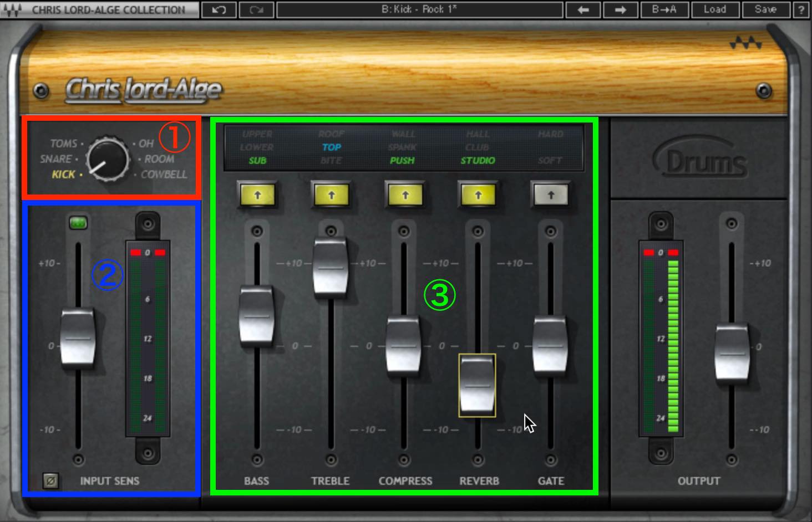Click the INPUT SENS label
The width and height of the screenshot is (812, 522).
[x=110, y=481]
